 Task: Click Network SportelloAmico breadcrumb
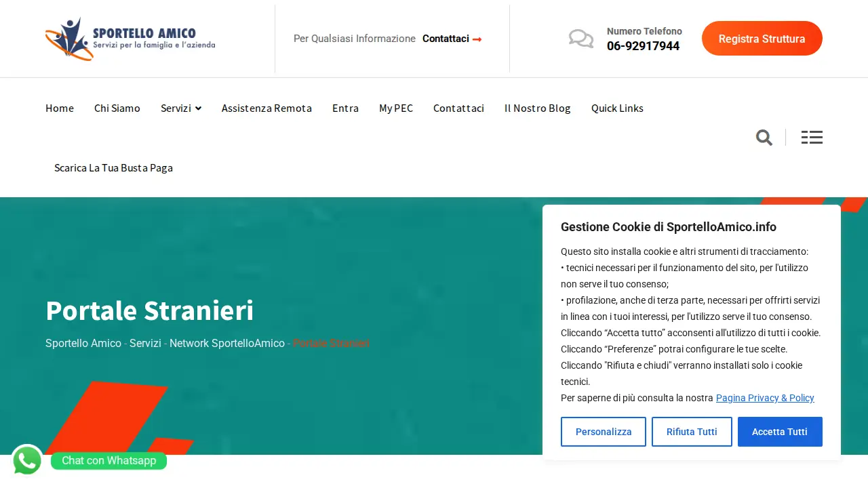[227, 344]
